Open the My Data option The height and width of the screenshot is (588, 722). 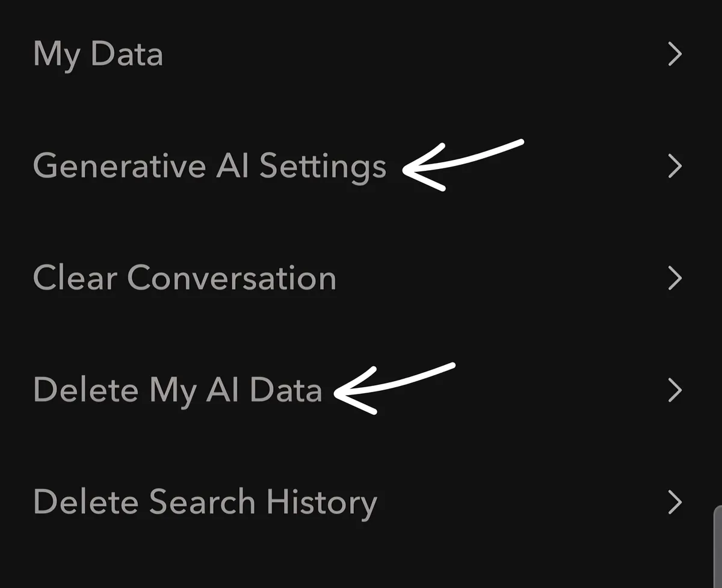click(98, 54)
